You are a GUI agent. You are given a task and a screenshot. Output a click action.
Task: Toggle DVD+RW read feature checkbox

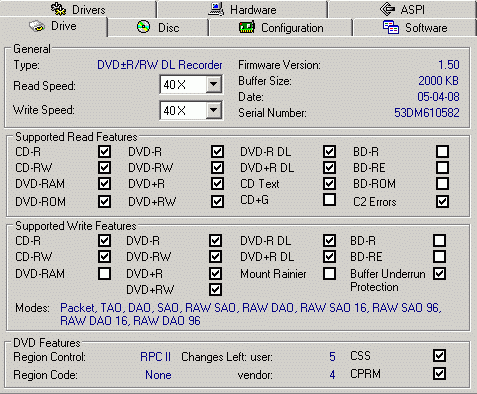pos(217,201)
